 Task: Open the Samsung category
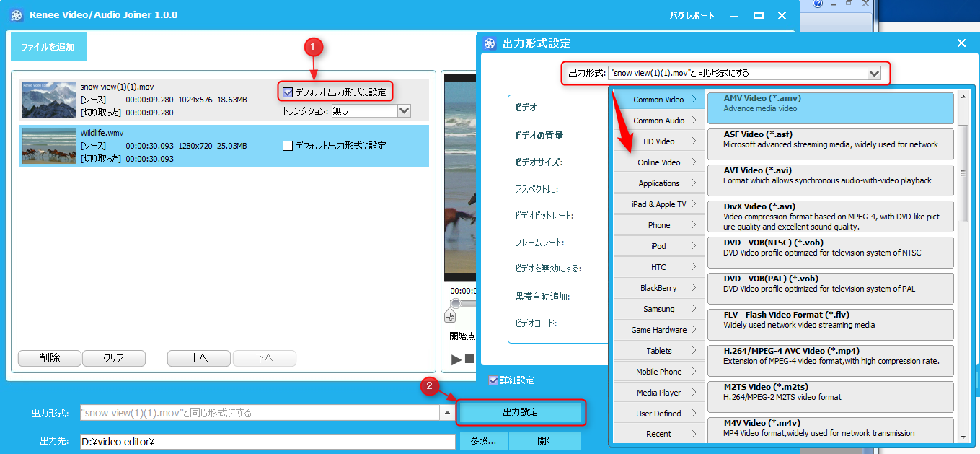(659, 309)
